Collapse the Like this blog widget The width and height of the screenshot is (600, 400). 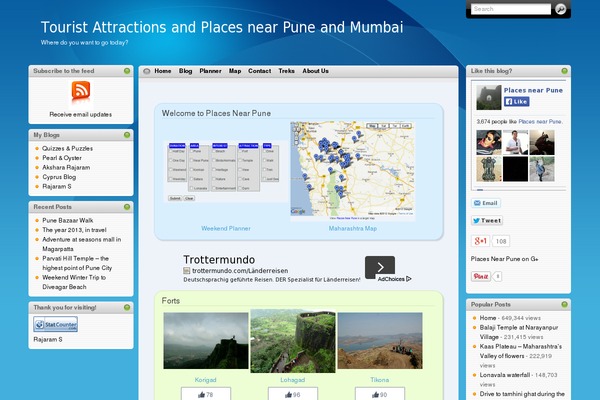click(x=564, y=71)
